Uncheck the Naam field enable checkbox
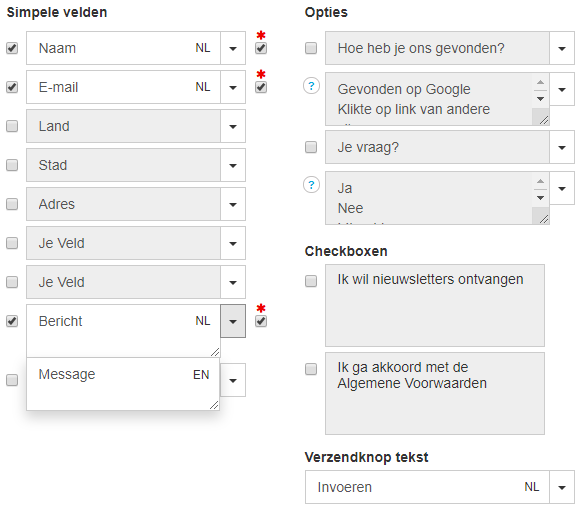 (12, 48)
